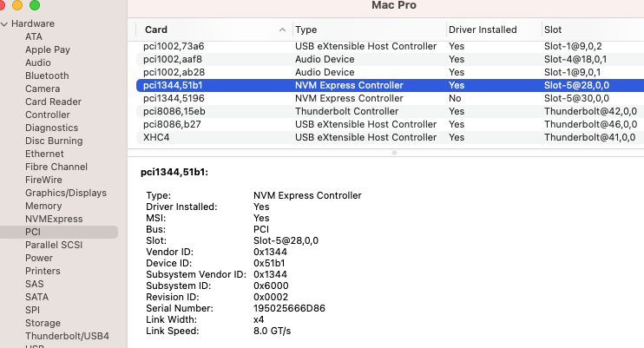This screenshot has height=348, width=644.
Task: Select Disc Burning in the sidebar
Action: 54,141
